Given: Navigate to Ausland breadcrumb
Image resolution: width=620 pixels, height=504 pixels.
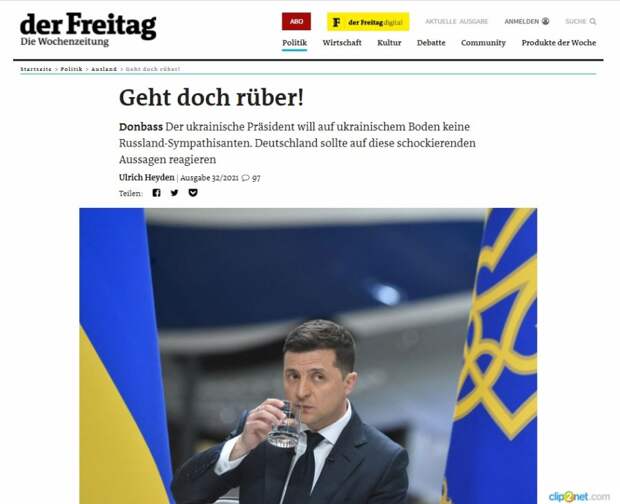Looking at the screenshot, I should [x=104, y=69].
